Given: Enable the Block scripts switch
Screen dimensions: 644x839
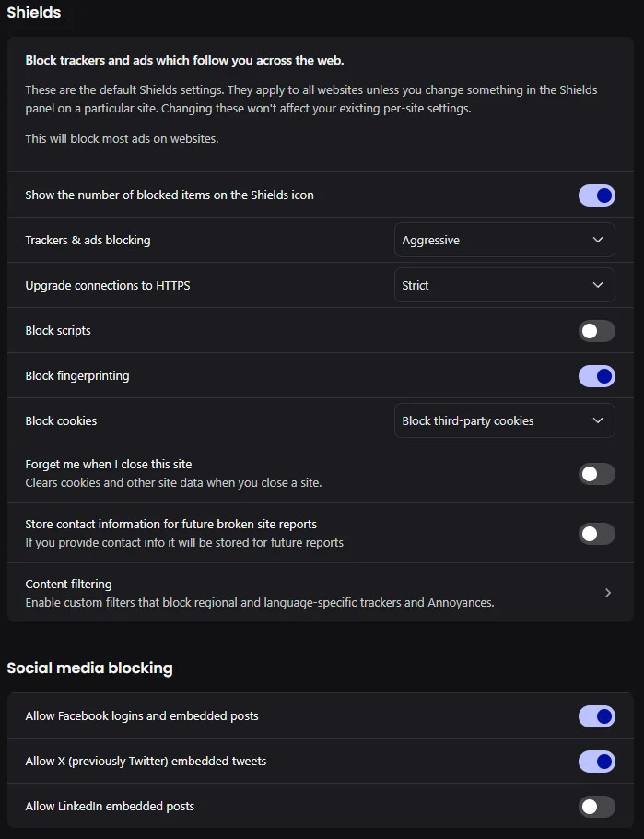Looking at the screenshot, I should (x=596, y=331).
